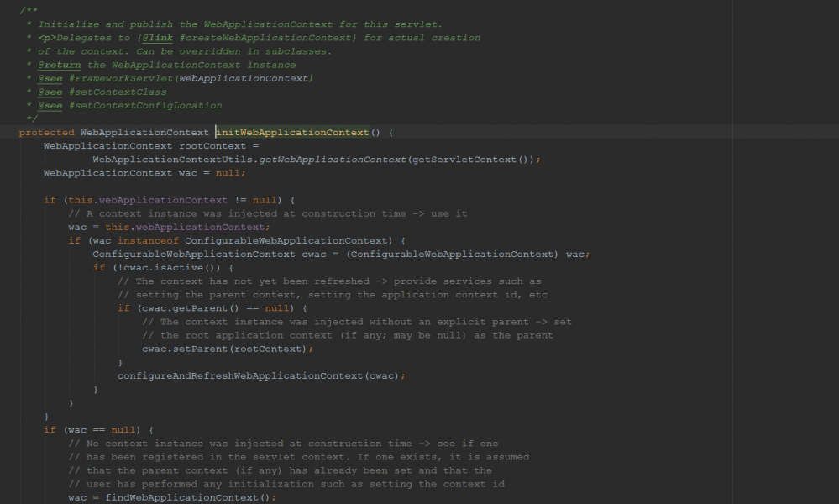Click comment 'No context instance was injected'
839x504 pixels.
coord(283,444)
